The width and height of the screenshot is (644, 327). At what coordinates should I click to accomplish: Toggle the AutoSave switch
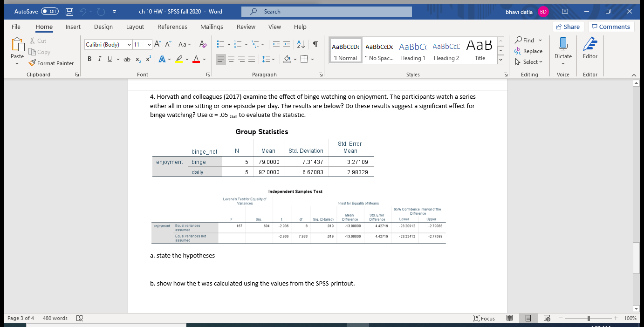(x=50, y=12)
